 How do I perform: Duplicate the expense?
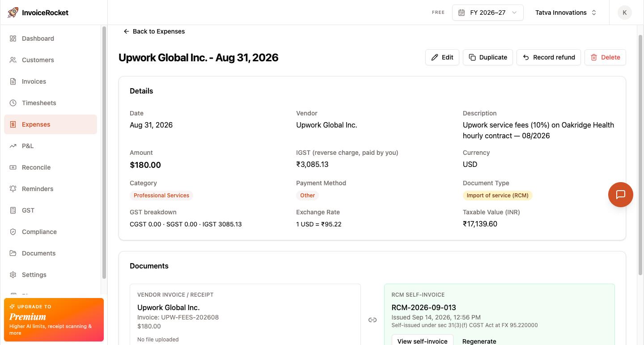click(x=488, y=57)
